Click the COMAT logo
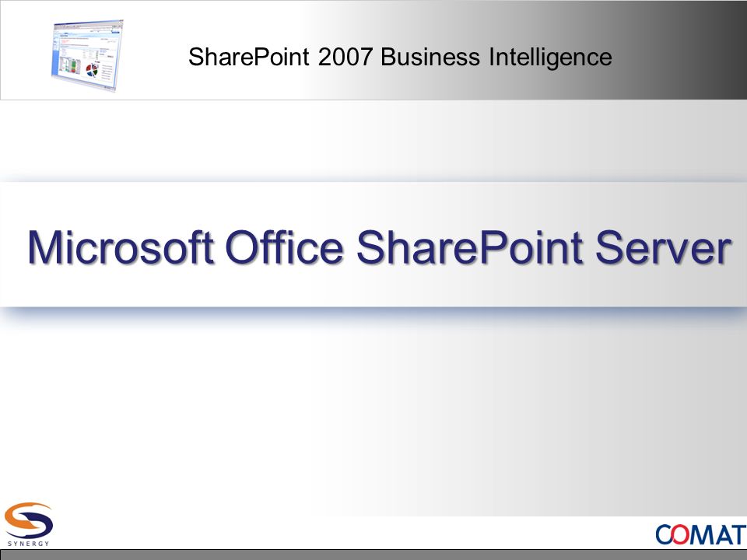 [701, 534]
